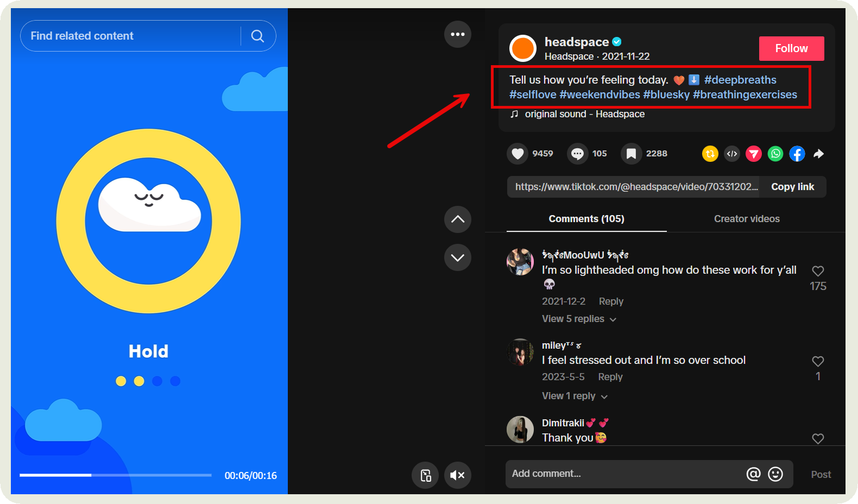Expand View 1 reply
This screenshot has width=858, height=504.
[x=575, y=396]
